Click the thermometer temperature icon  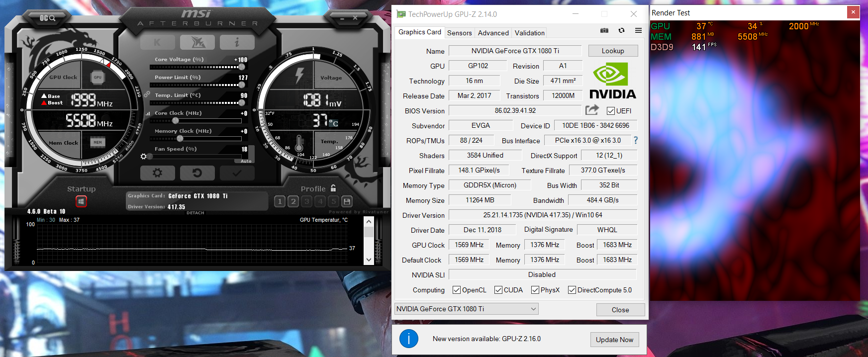click(x=299, y=144)
